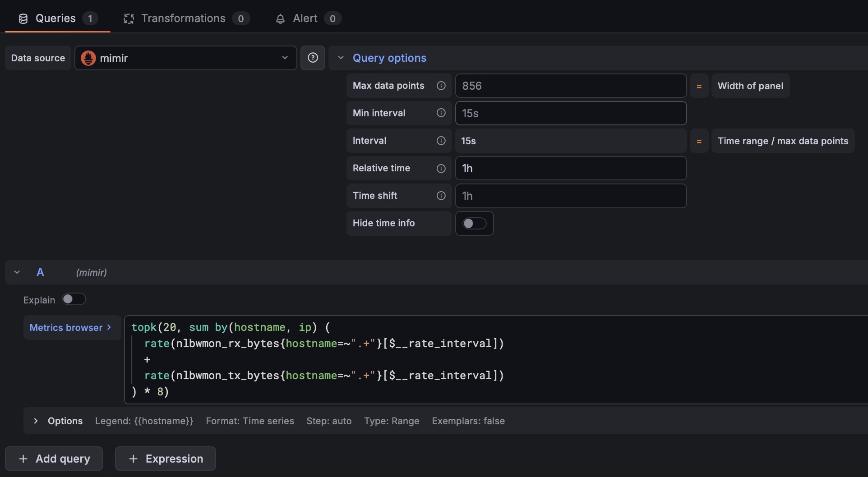The height and width of the screenshot is (477, 868).
Task: Show Relative time info icon
Action: [x=441, y=168]
